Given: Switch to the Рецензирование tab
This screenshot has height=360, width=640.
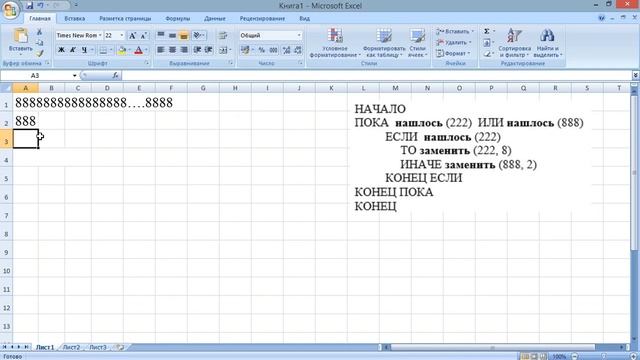Looking at the screenshot, I should tap(262, 18).
